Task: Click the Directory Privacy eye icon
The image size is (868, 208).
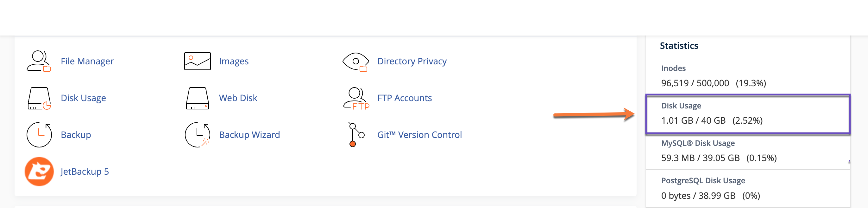Action: [355, 62]
